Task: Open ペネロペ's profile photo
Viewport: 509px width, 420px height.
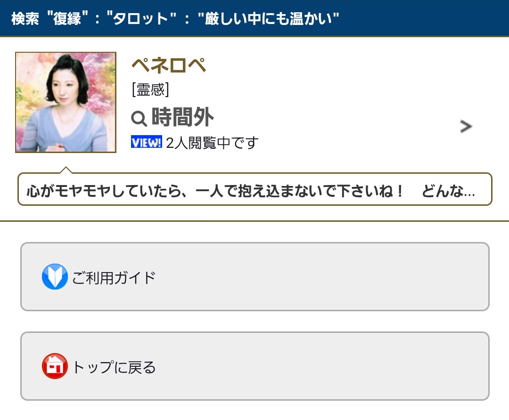Action: [x=66, y=102]
